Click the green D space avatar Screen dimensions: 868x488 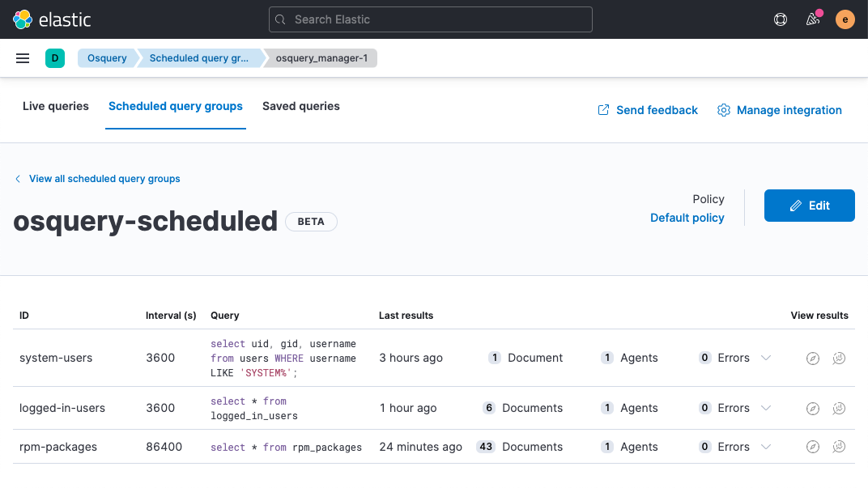(x=55, y=58)
